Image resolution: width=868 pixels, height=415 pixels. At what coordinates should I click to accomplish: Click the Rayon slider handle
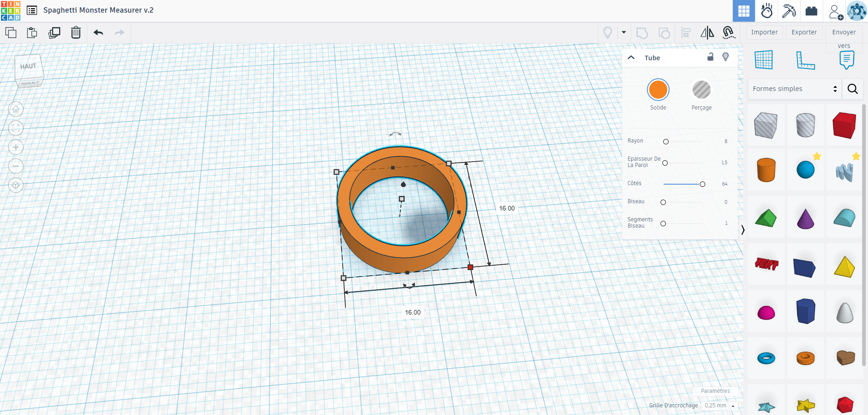(666, 142)
